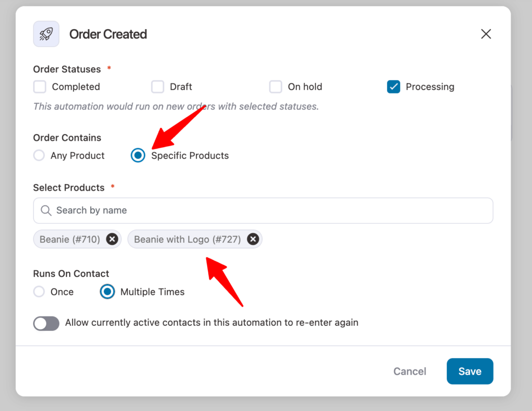This screenshot has width=532, height=411.
Task: Select Multiple Times under Runs On Contact
Action: [x=107, y=291]
